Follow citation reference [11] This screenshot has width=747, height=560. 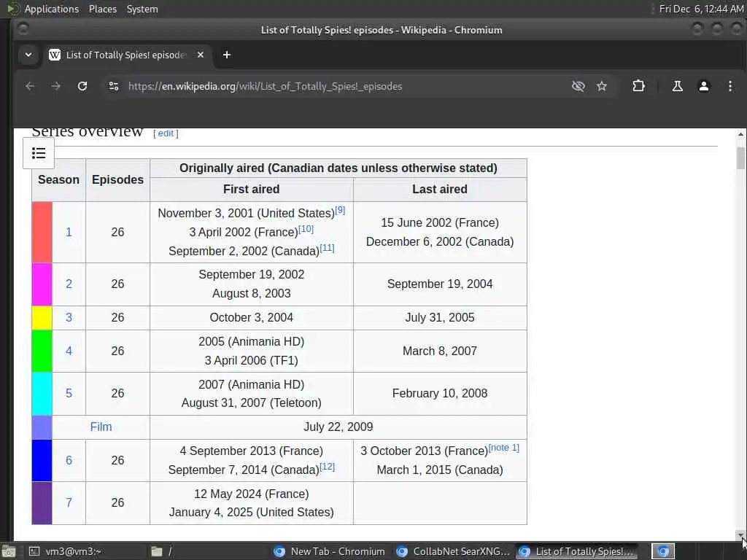328,248
